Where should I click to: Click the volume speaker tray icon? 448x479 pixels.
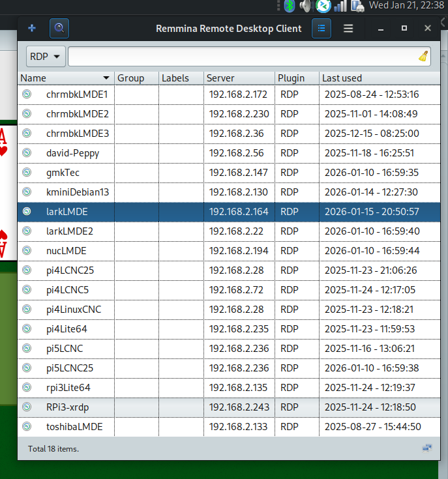306,7
